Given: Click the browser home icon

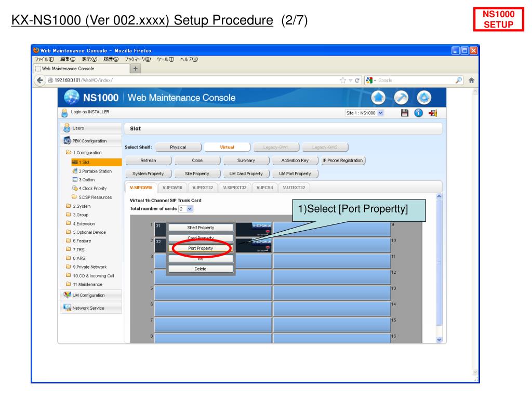Looking at the screenshot, I should coord(471,81).
